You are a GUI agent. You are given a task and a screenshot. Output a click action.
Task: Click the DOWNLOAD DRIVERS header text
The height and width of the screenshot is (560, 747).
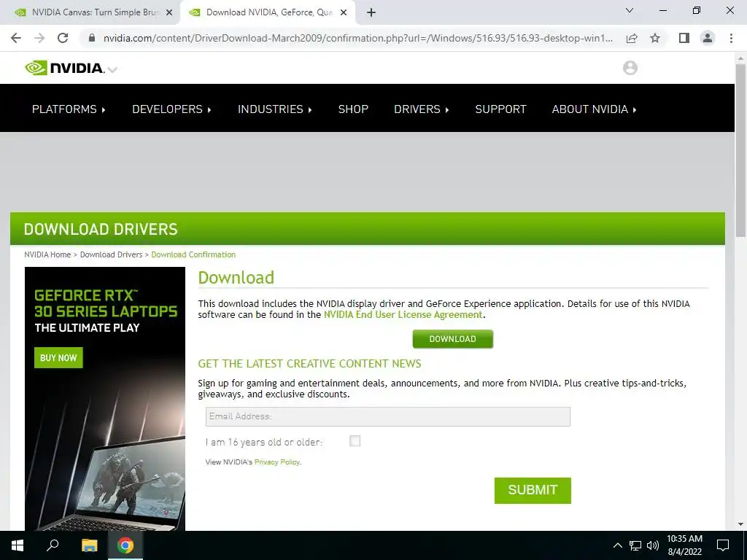(101, 229)
